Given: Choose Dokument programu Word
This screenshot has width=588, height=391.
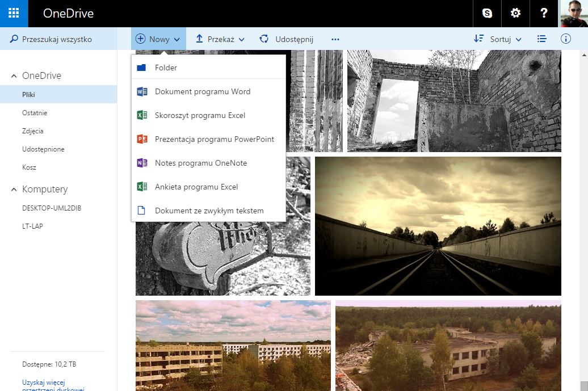Looking at the screenshot, I should tap(202, 91).
